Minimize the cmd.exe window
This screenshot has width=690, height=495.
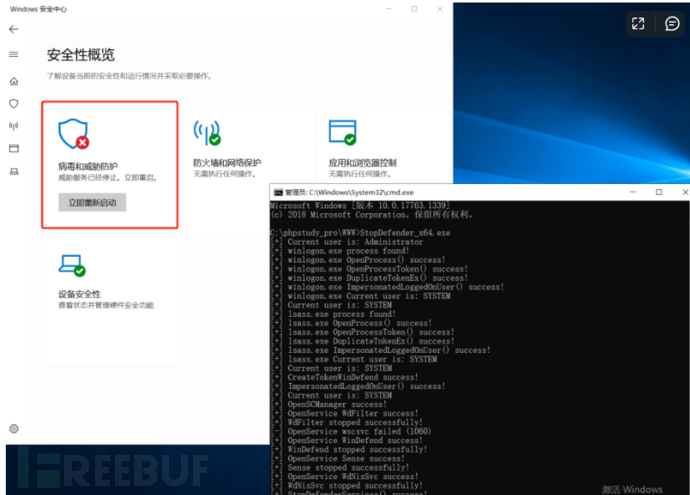[633, 192]
